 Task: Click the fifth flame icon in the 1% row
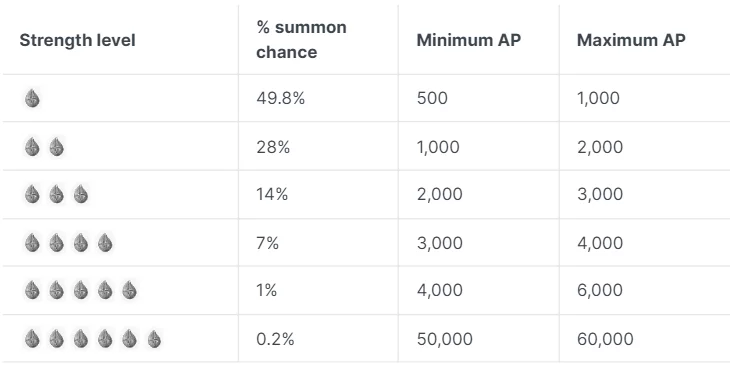129,290
